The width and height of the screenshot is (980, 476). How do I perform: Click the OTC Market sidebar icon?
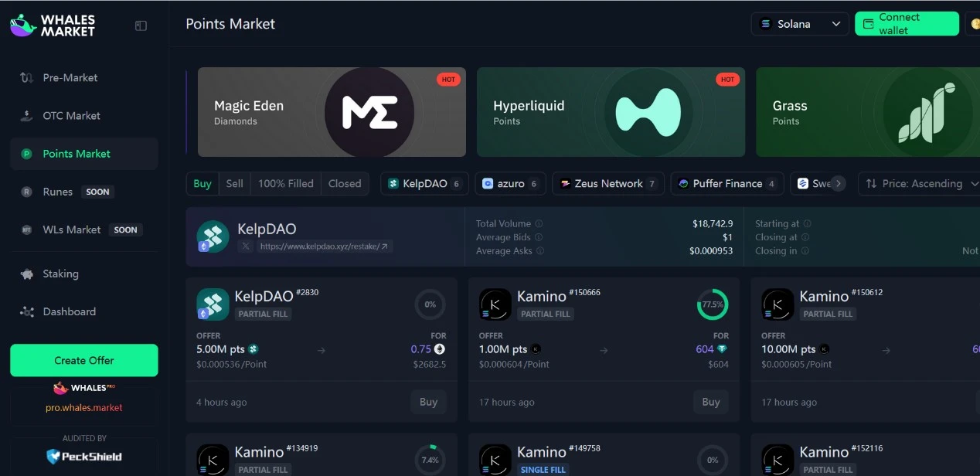point(25,115)
